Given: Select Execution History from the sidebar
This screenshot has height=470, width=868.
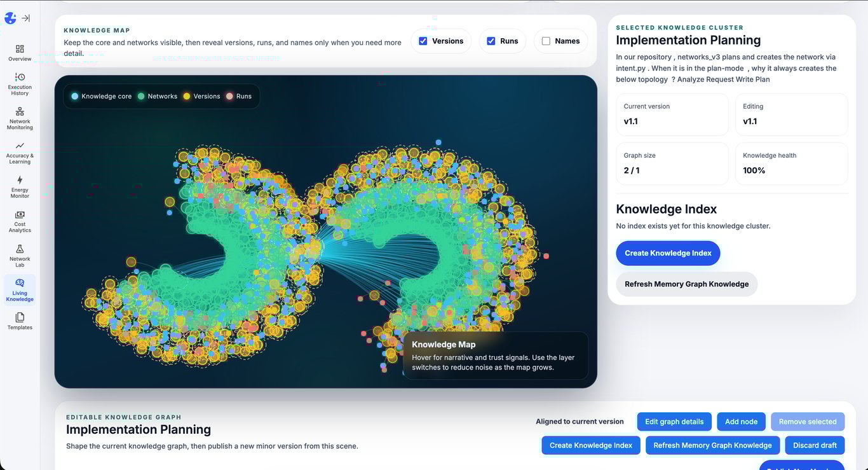Looking at the screenshot, I should pyautogui.click(x=19, y=83).
